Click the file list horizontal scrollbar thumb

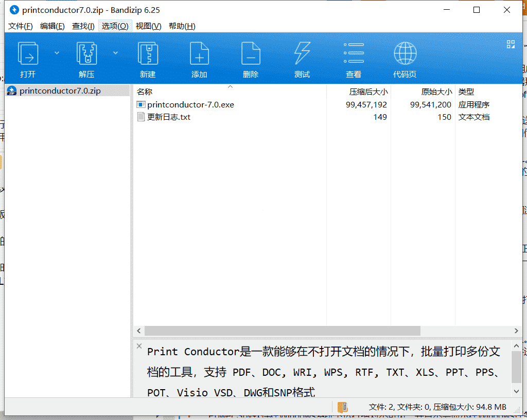[x=283, y=331]
